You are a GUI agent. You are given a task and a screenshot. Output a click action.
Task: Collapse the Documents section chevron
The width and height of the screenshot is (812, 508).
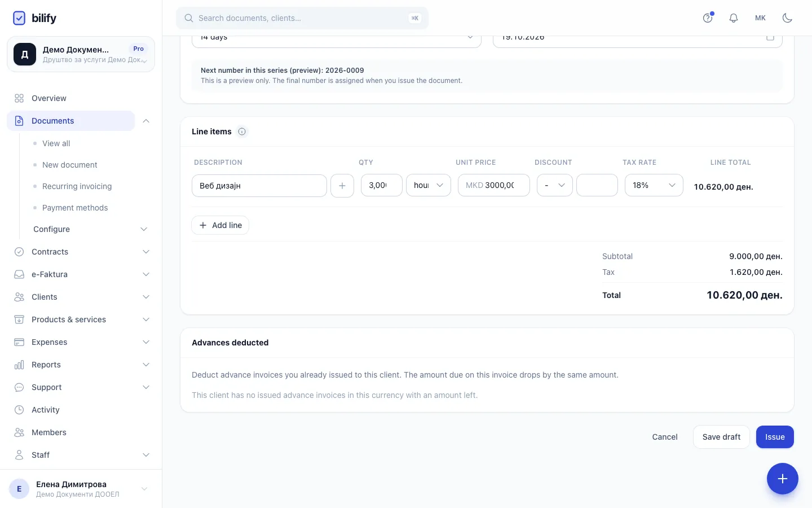pos(146,121)
